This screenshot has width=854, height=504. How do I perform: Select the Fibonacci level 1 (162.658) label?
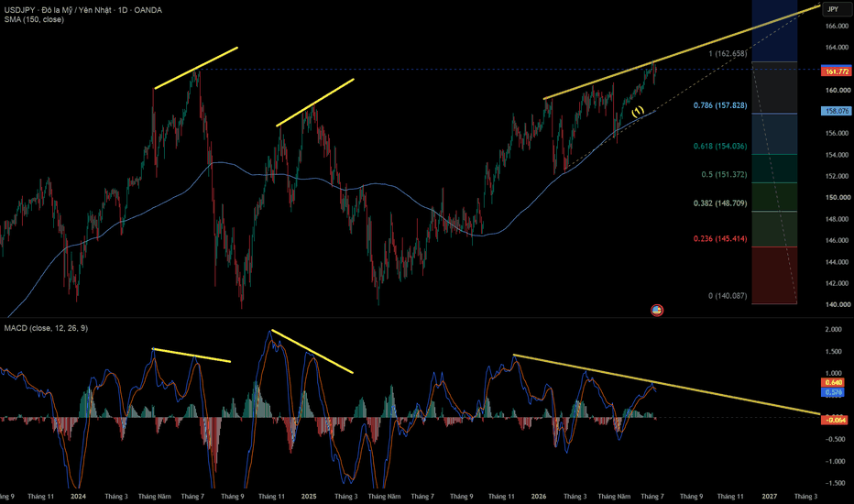(x=728, y=53)
